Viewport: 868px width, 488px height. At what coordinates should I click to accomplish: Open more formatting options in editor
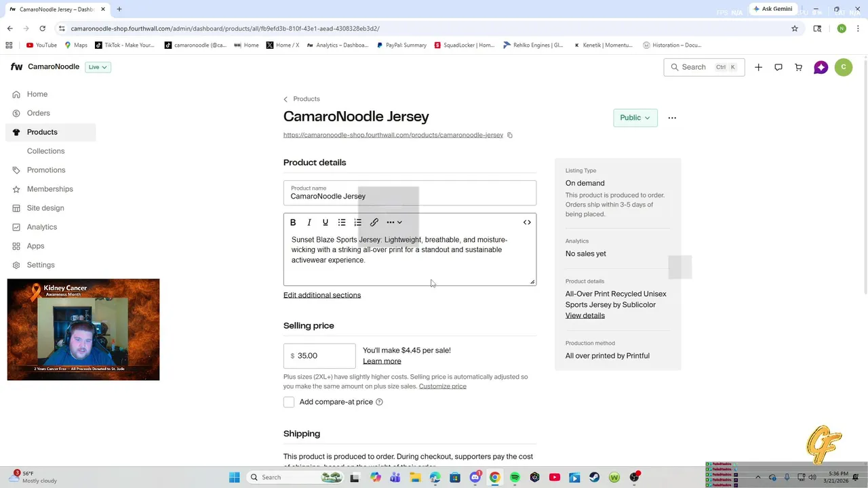(x=394, y=222)
